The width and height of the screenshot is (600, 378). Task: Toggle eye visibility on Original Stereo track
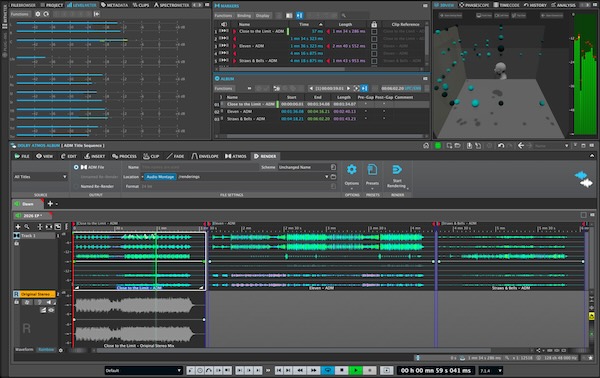(x=51, y=310)
